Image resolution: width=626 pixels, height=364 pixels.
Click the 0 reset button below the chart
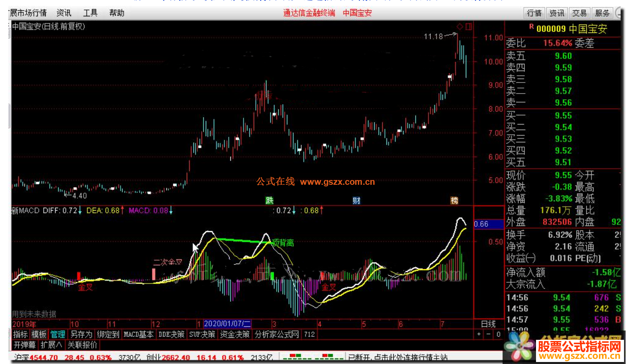coord(498,334)
